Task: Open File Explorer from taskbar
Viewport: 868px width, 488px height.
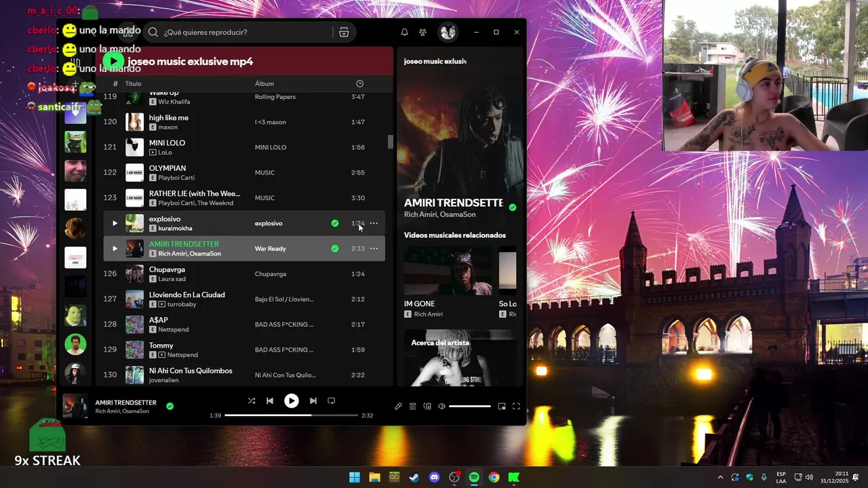Action: tap(374, 477)
